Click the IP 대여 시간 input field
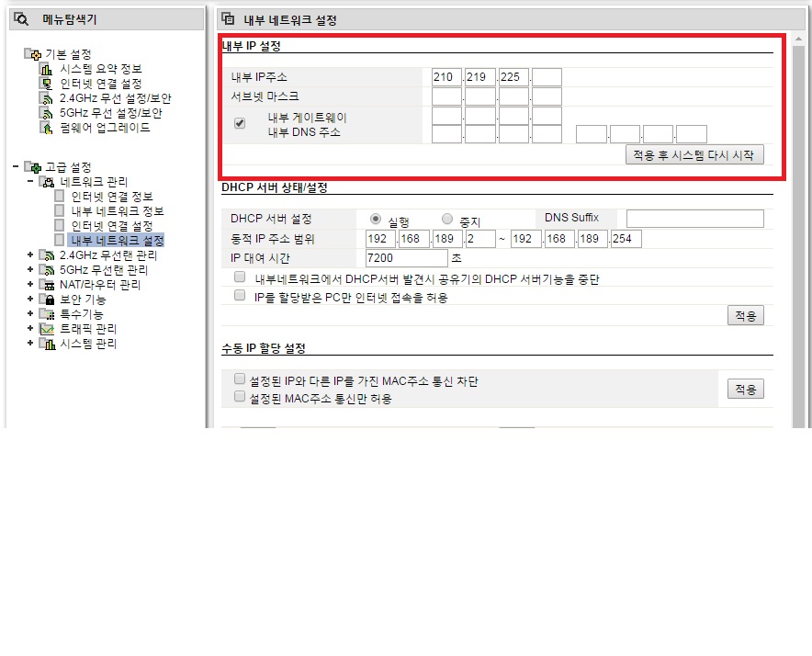This screenshot has height=656, width=812. tap(407, 258)
